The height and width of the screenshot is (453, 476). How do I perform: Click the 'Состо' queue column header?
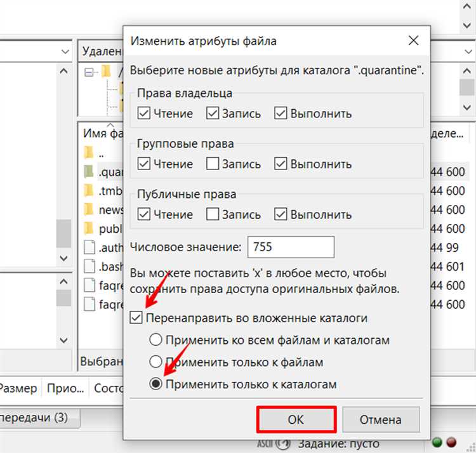point(109,388)
